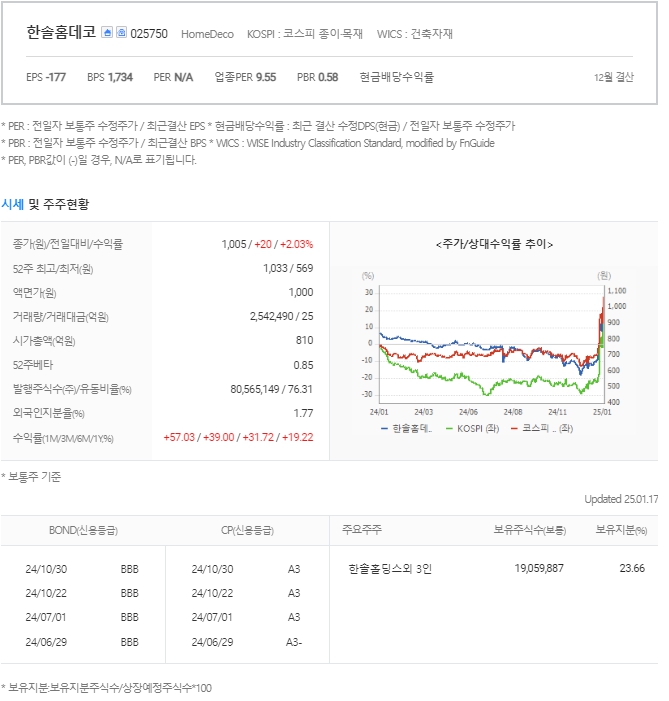Click the 주가/상대수익률 추이 chart title
Viewport: 669px width, 701px height.
[x=494, y=244]
